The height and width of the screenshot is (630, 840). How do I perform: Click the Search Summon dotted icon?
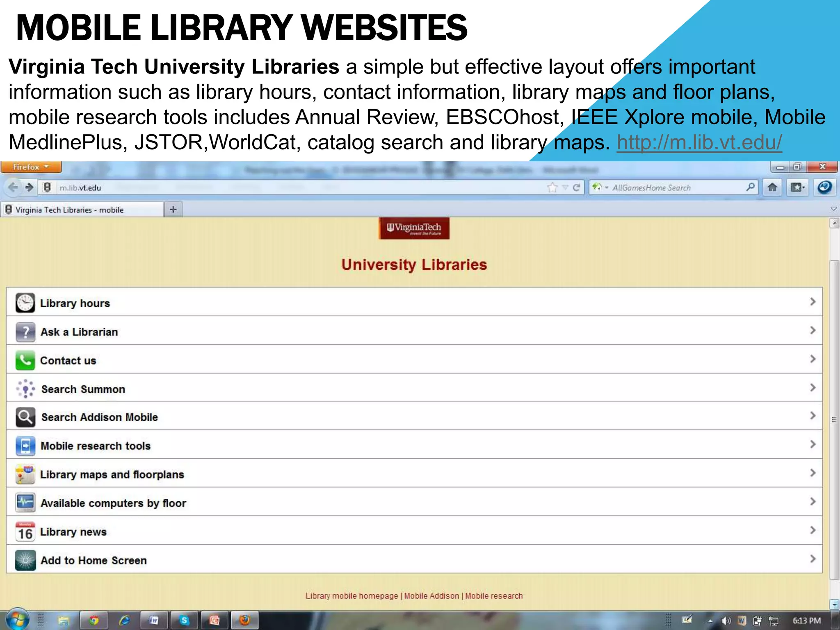25,389
